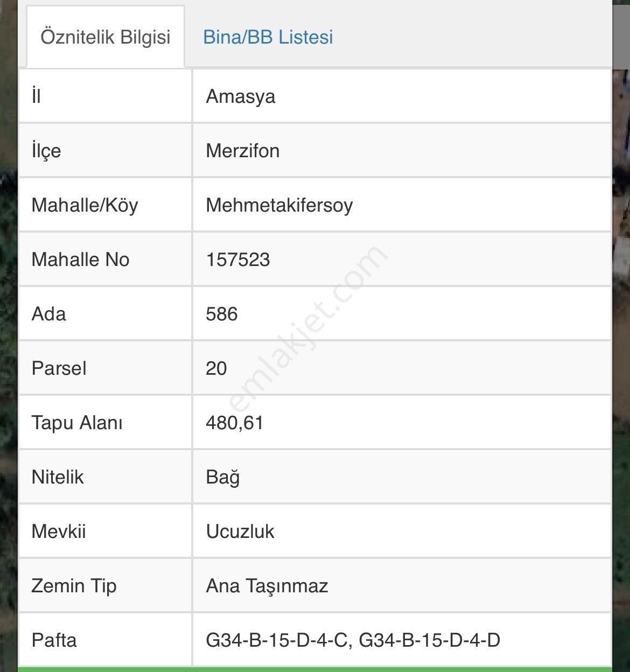Click the Tapu Alanı label cell
Image resolution: width=630 pixels, height=672 pixels.
[x=106, y=423]
